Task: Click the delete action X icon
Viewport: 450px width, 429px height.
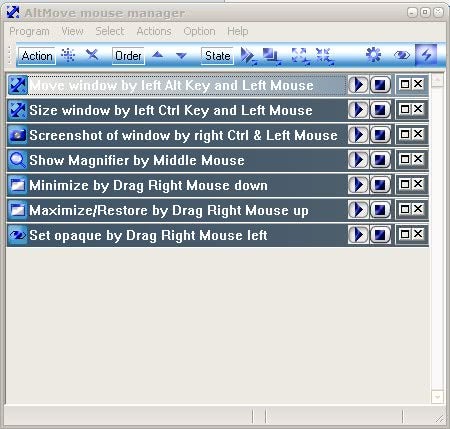Action: pyautogui.click(x=92, y=55)
